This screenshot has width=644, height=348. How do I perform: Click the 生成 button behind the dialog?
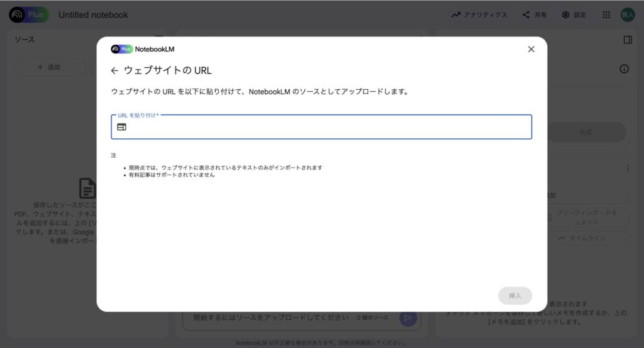[x=587, y=132]
